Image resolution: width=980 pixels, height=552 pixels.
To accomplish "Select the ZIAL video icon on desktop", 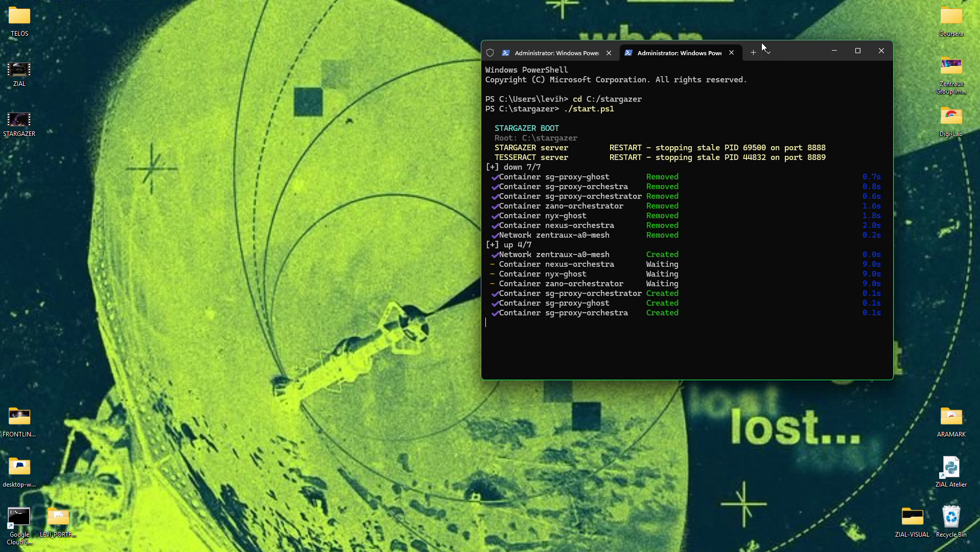I will coord(19,74).
